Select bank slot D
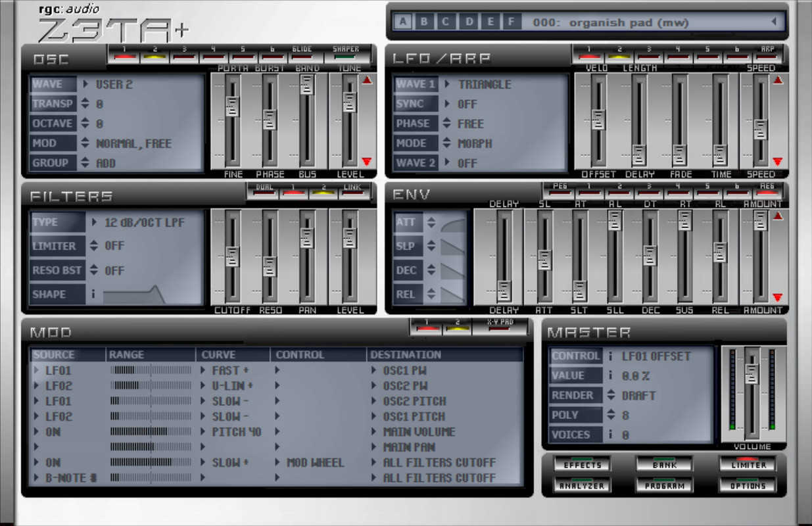 (469, 22)
